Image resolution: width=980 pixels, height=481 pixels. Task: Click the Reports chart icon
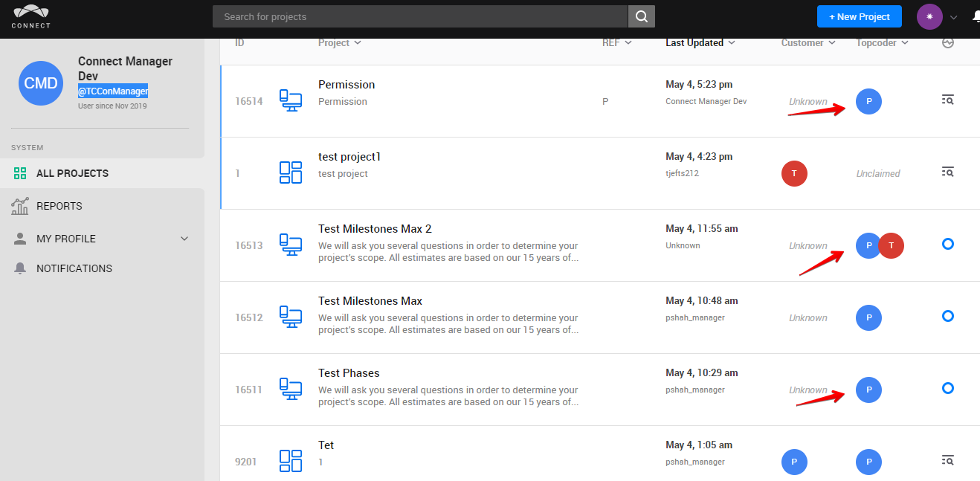click(x=20, y=206)
